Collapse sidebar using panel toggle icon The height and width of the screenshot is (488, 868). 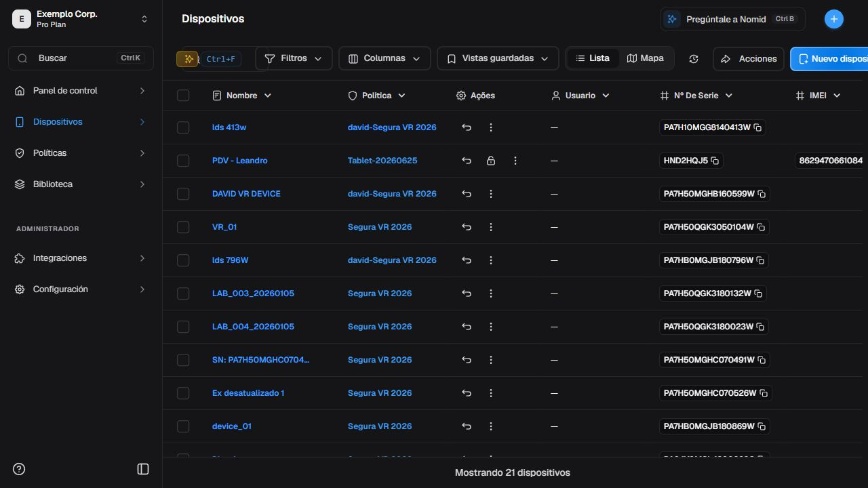(143, 469)
